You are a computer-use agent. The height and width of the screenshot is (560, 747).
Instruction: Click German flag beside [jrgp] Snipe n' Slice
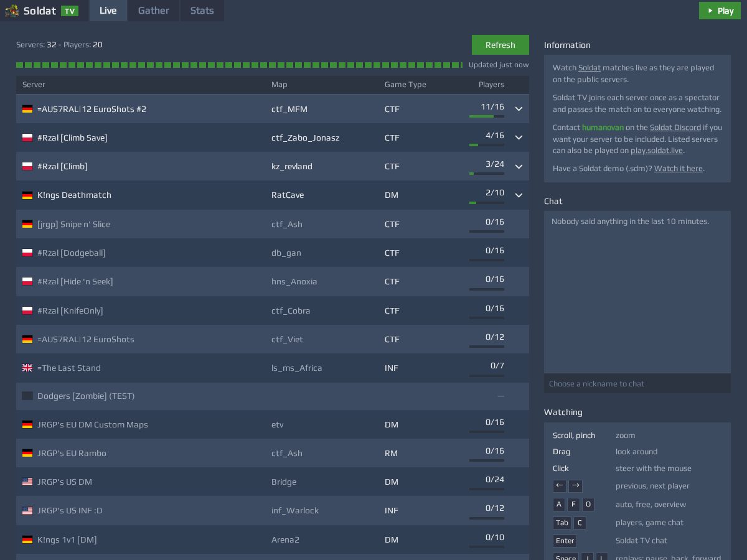[27, 224]
